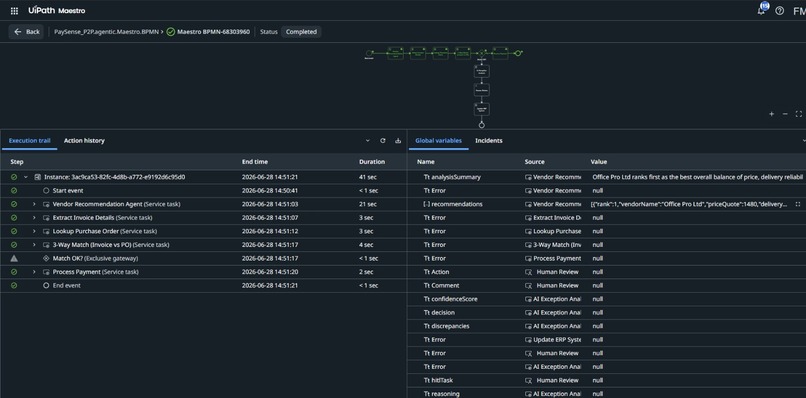Click the Maestro BPMN-68303960 breadcrumb
The width and height of the screenshot is (806, 398).
pos(213,32)
